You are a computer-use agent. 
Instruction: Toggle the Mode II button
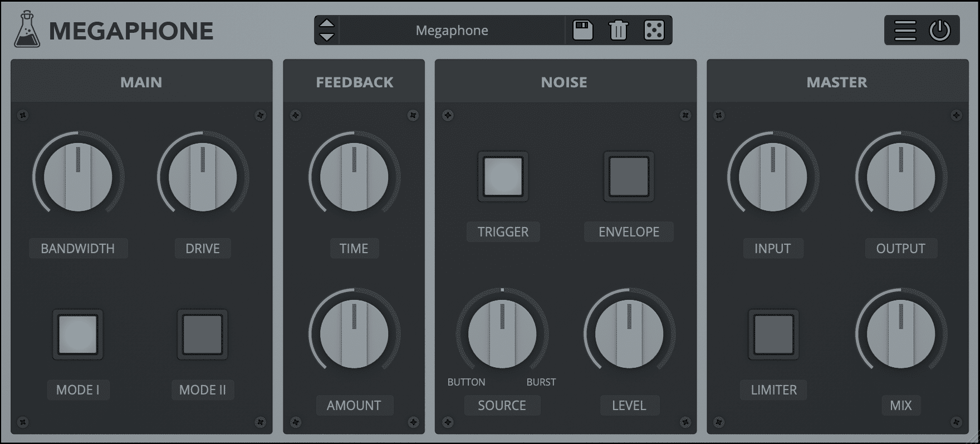pyautogui.click(x=203, y=334)
